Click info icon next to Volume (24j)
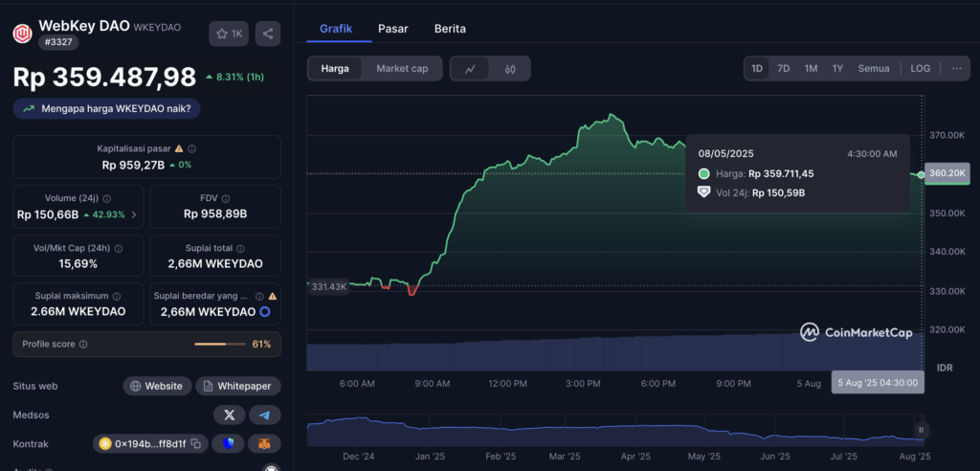The image size is (980, 471). coord(107,198)
